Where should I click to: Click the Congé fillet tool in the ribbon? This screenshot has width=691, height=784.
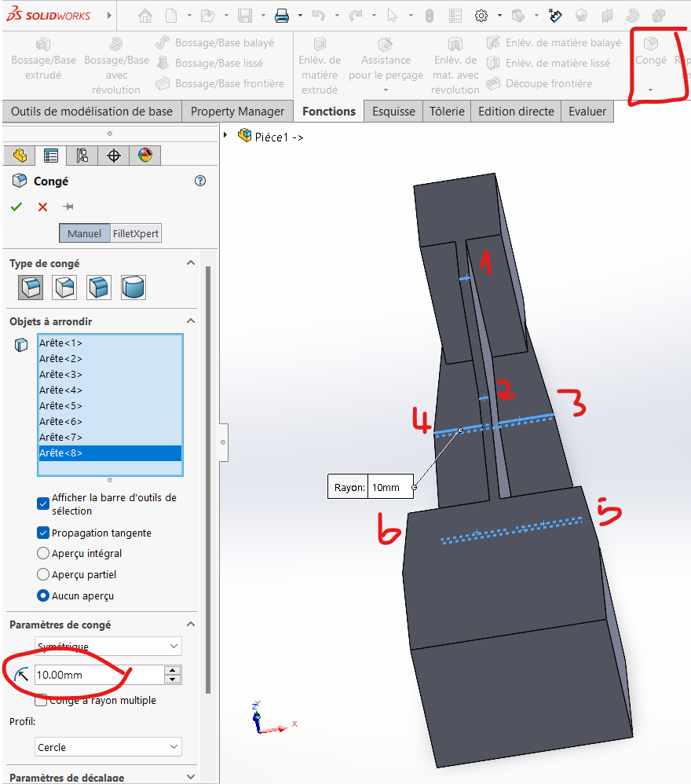point(650,52)
